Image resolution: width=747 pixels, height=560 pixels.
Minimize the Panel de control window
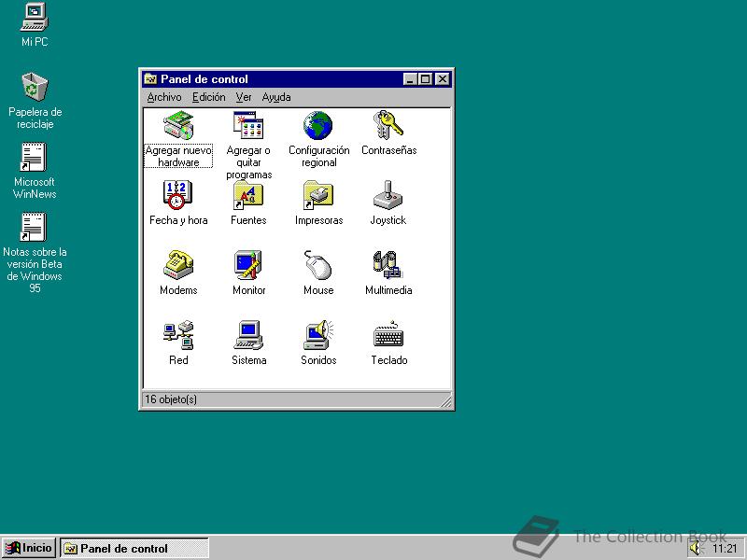click(410, 79)
